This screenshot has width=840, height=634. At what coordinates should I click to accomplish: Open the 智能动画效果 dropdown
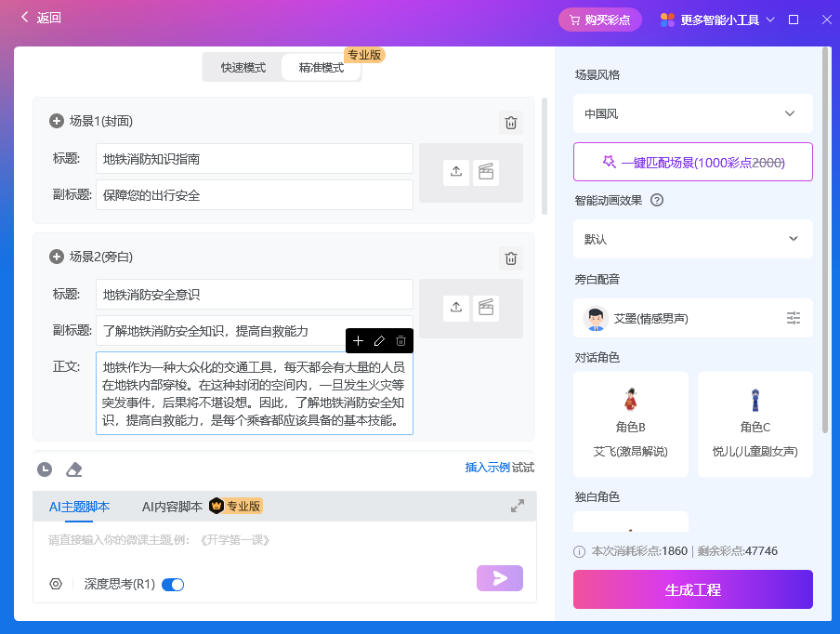(x=692, y=239)
